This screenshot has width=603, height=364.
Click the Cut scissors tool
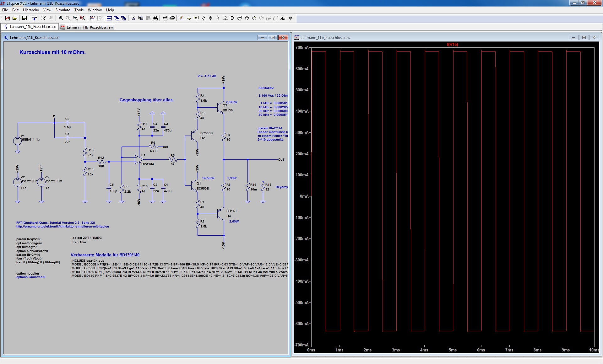133,18
